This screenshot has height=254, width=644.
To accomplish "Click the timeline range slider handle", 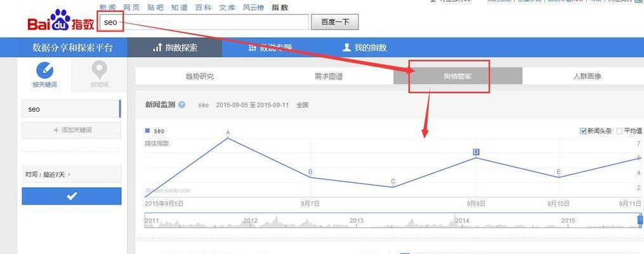I will pos(640,220).
